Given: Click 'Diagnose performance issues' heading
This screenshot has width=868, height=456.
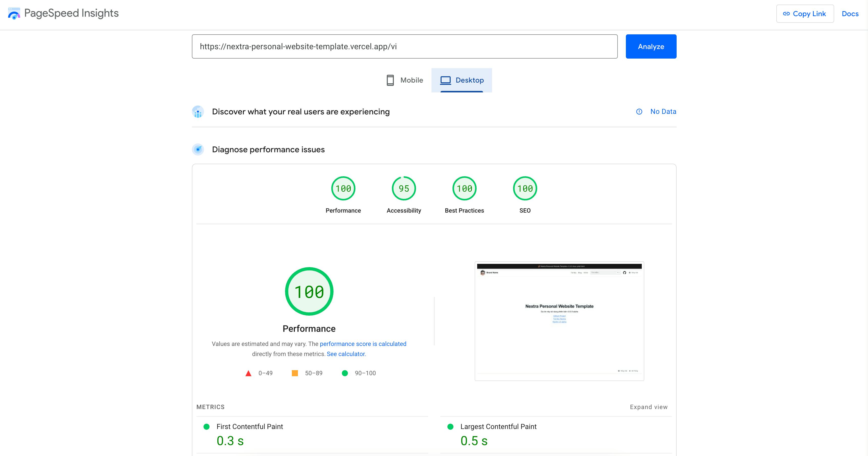Looking at the screenshot, I should coord(268,150).
